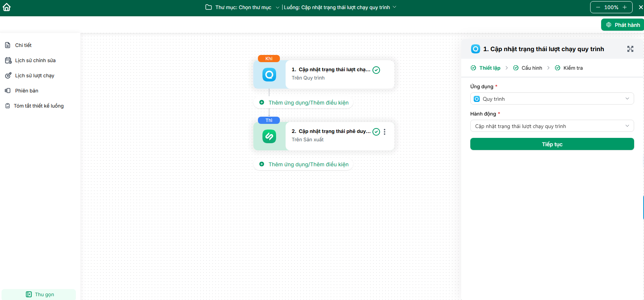The image size is (644, 300).
Task: Click the Phát hành publish button
Action: (622, 25)
